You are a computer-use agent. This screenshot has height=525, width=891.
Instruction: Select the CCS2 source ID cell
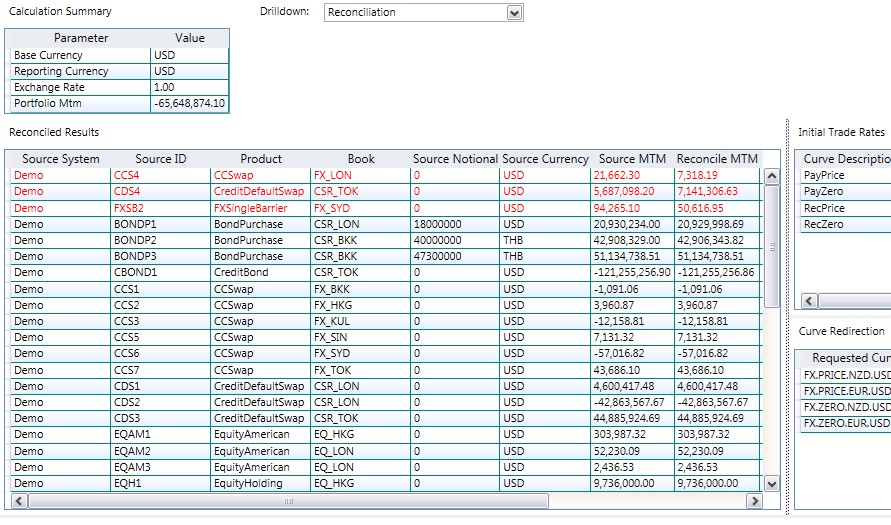(x=160, y=305)
